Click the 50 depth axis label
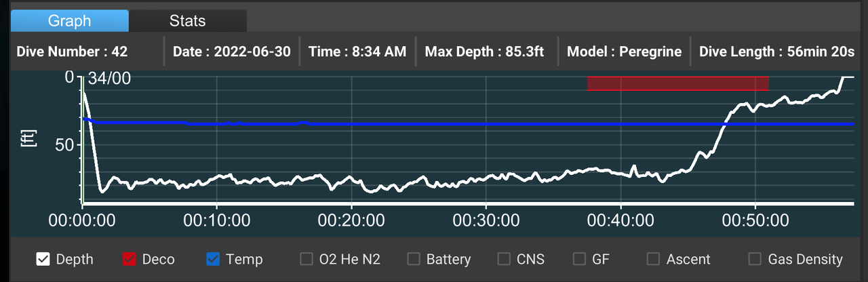Image resolution: width=868 pixels, height=282 pixels. point(63,145)
